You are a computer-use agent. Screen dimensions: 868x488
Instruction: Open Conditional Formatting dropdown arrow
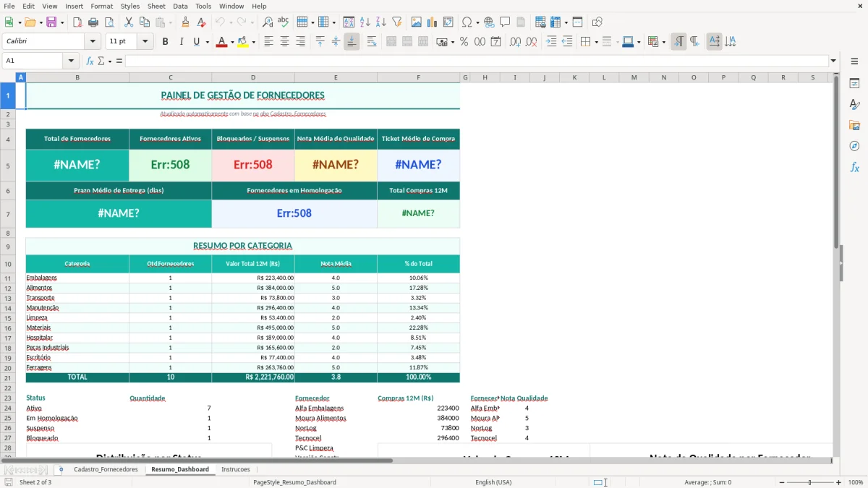click(664, 42)
